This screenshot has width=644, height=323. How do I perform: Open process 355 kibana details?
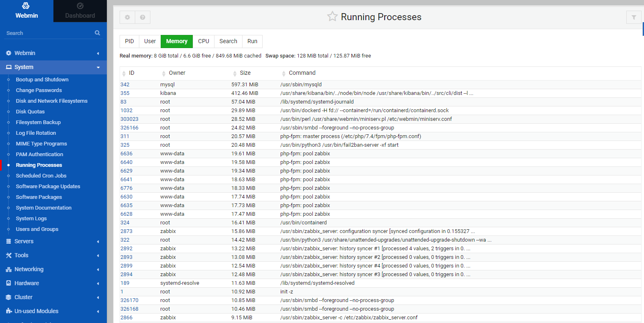[x=125, y=93]
